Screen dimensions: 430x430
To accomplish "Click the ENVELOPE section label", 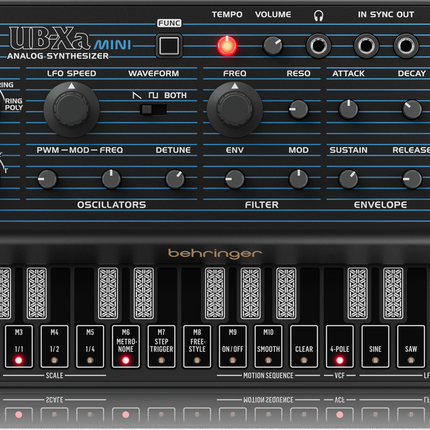I will [380, 205].
